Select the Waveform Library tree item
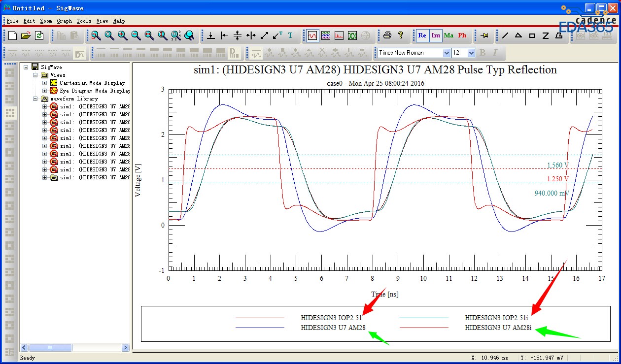The height and width of the screenshot is (364, 621). [x=74, y=99]
